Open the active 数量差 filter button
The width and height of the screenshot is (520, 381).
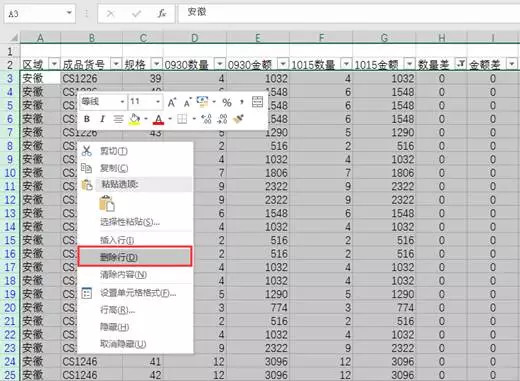click(461, 63)
